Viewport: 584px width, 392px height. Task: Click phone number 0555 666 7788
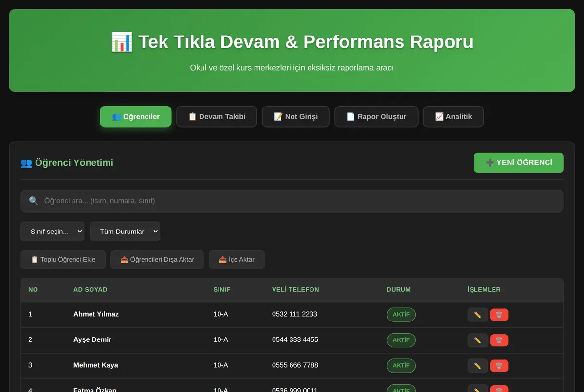(x=295, y=365)
